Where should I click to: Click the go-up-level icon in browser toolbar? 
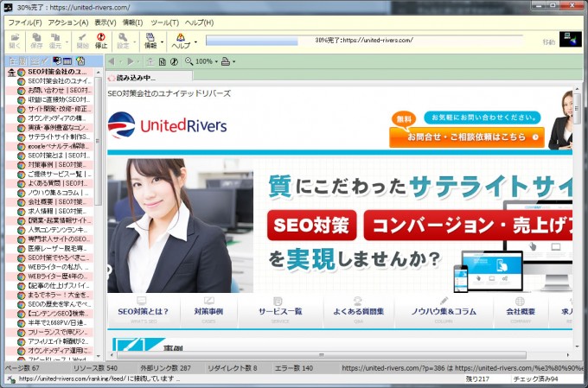tap(150, 61)
